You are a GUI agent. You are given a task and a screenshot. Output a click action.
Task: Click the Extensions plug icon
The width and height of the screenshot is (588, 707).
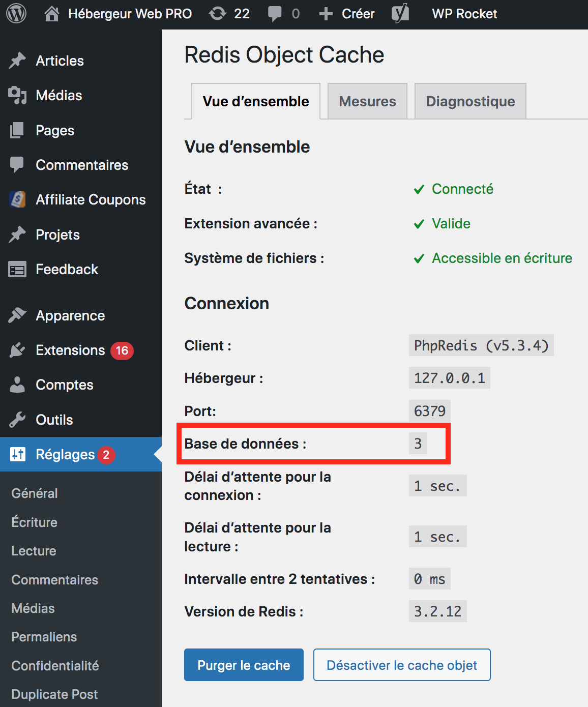17,350
